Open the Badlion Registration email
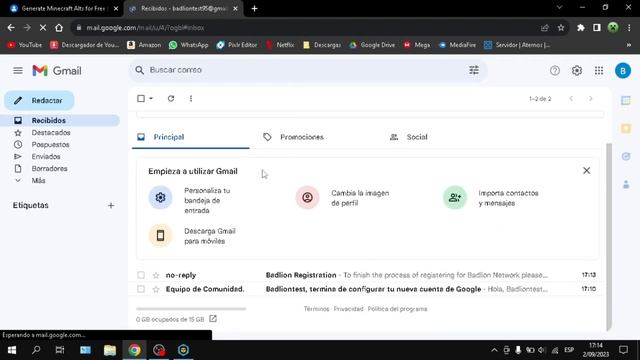Viewport: 640px width, 360px height. [367, 275]
